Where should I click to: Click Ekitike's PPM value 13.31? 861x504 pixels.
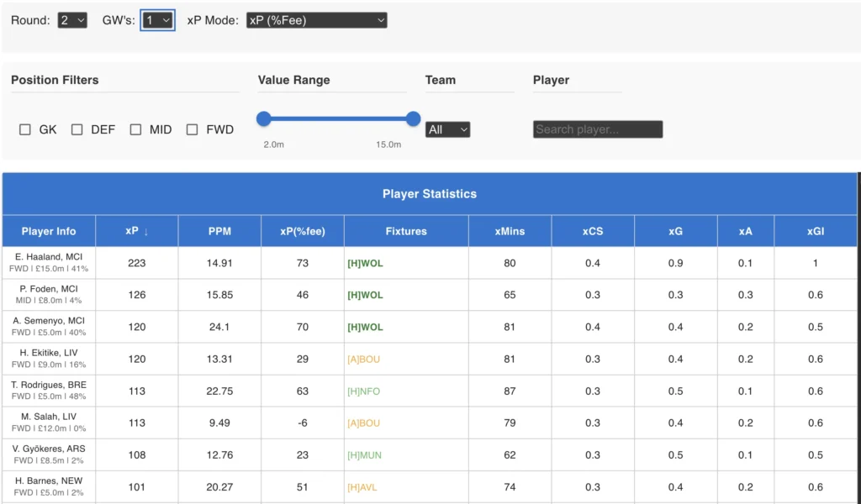(219, 359)
